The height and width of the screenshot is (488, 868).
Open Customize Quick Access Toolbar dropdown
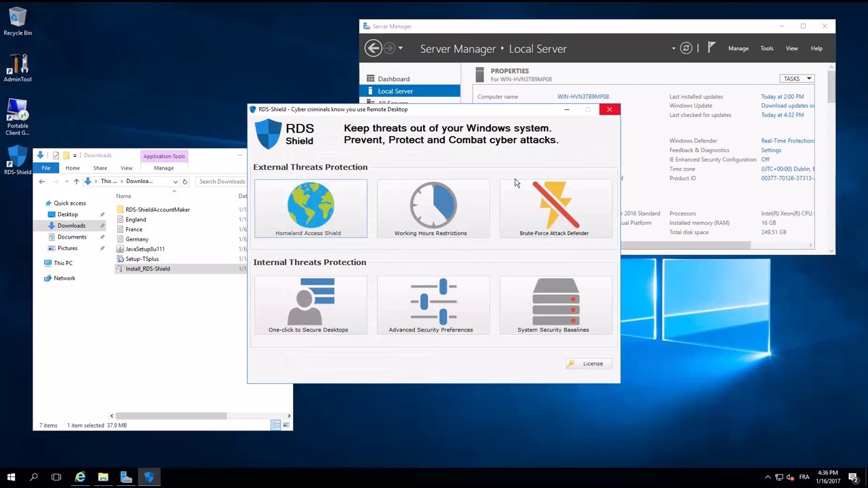click(x=75, y=156)
